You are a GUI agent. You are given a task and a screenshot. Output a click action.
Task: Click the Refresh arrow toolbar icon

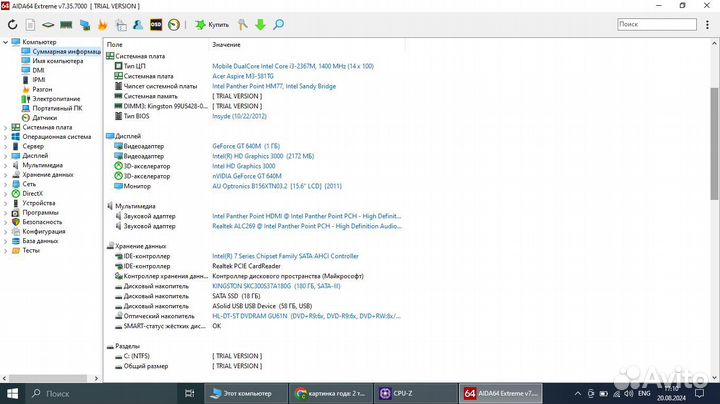(x=12, y=25)
